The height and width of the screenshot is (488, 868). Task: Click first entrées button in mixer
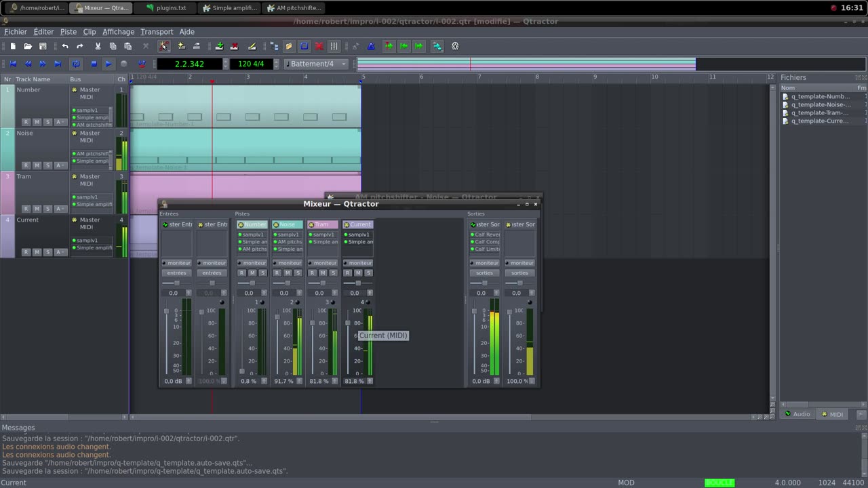tap(176, 273)
